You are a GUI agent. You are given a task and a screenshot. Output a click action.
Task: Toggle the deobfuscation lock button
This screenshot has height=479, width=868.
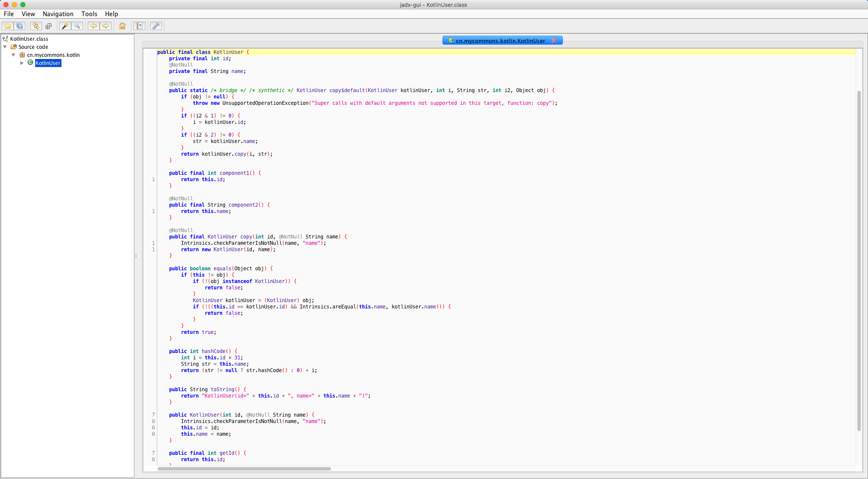coord(122,26)
